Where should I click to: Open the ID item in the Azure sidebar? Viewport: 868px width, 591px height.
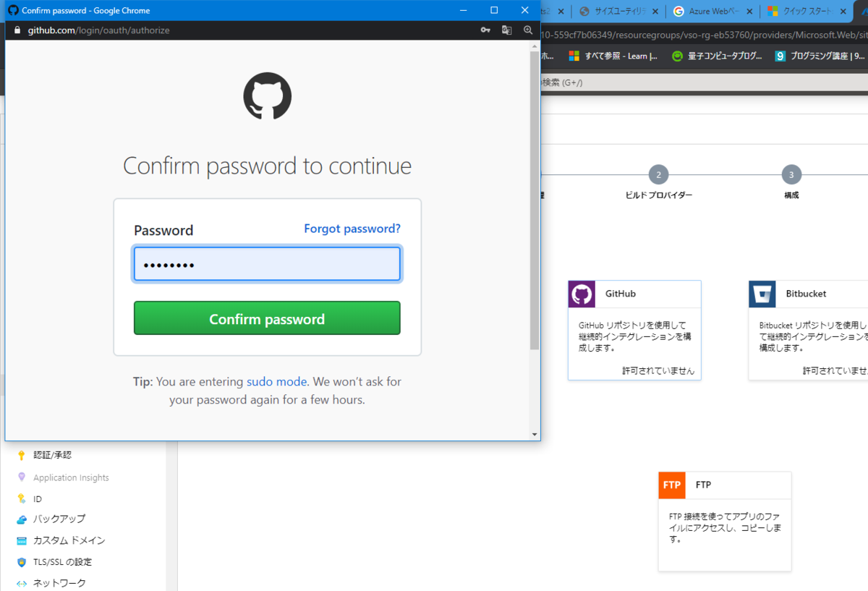(38, 499)
